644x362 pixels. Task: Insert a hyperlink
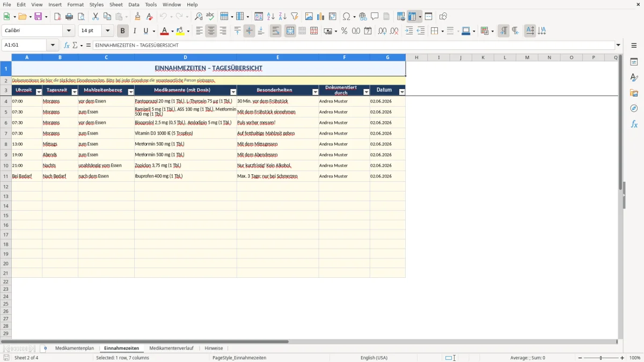point(363,17)
